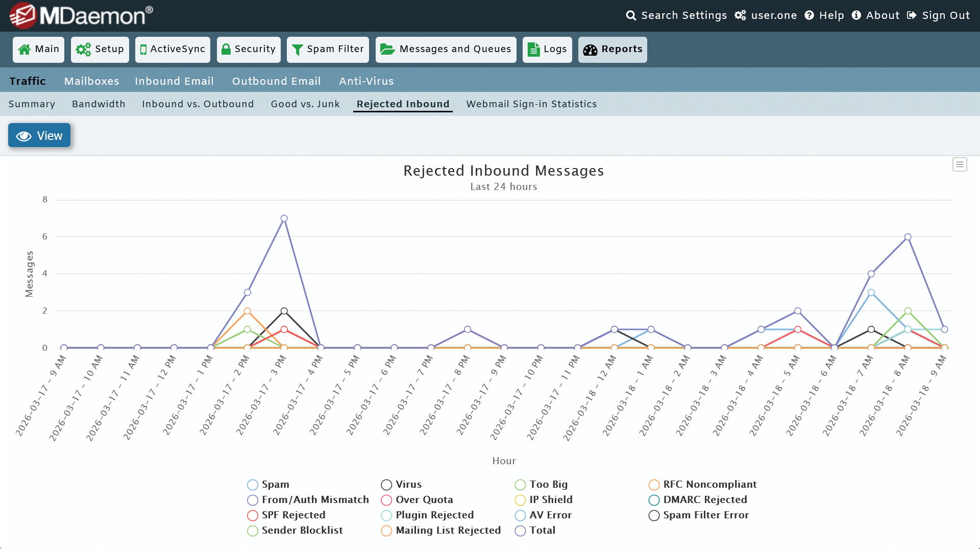Open the Spam Filter section

pos(328,49)
